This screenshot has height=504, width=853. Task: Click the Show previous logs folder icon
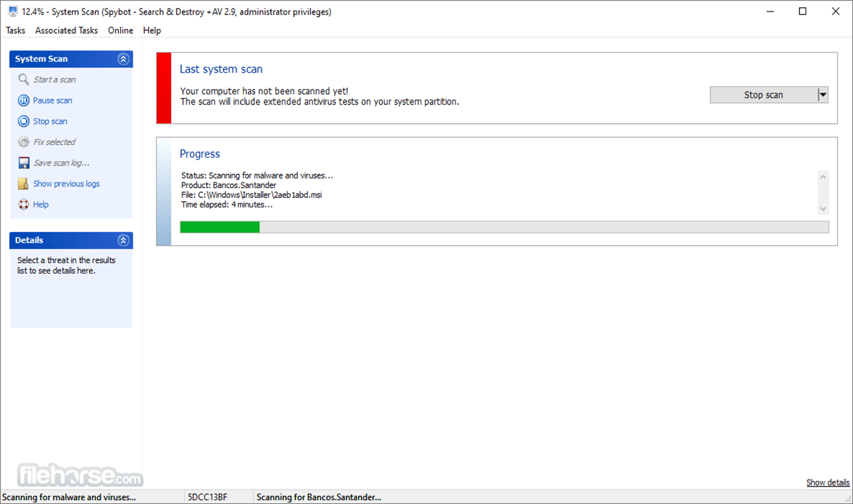point(23,184)
